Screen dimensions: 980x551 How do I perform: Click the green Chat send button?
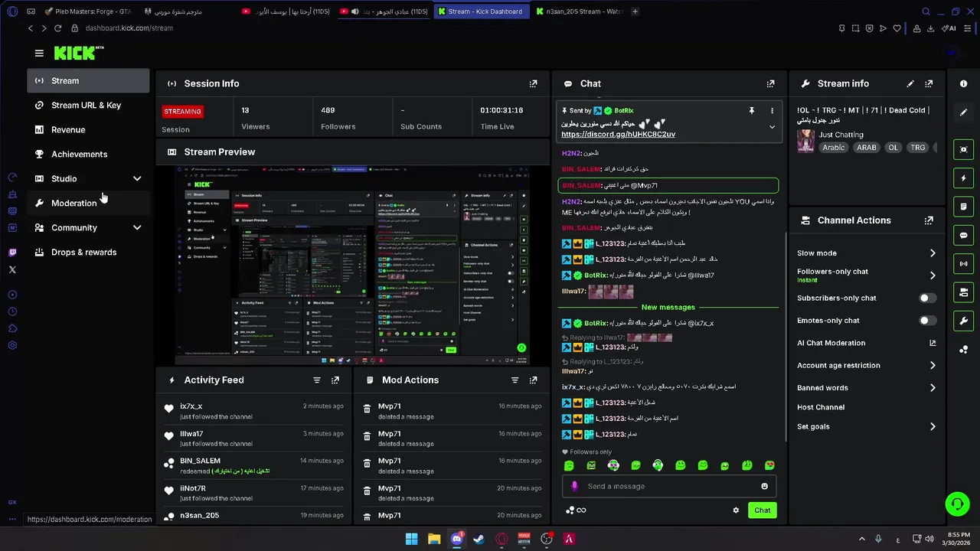pyautogui.click(x=762, y=510)
